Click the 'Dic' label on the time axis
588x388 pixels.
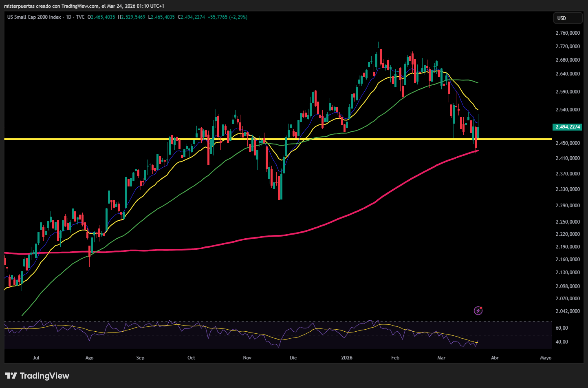[293, 358]
